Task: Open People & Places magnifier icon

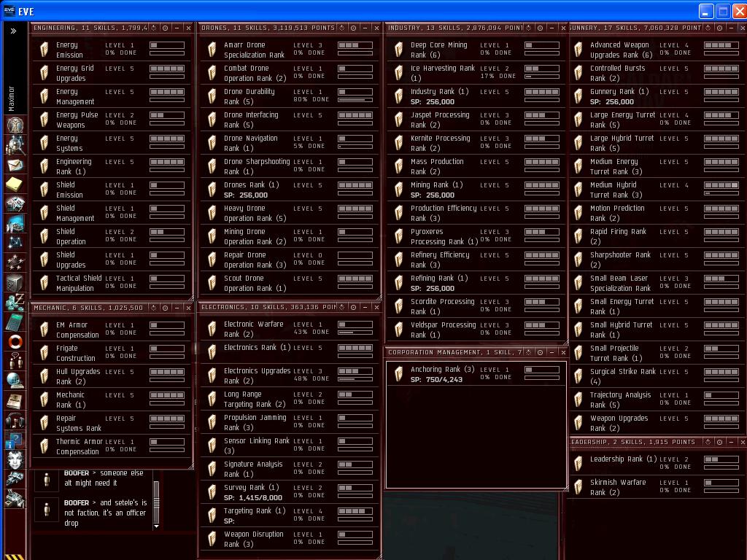Action: [15, 145]
